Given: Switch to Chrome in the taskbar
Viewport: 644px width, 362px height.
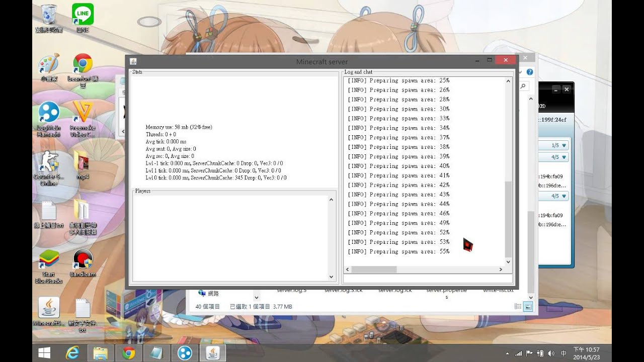Looking at the screenshot, I should coord(128,353).
